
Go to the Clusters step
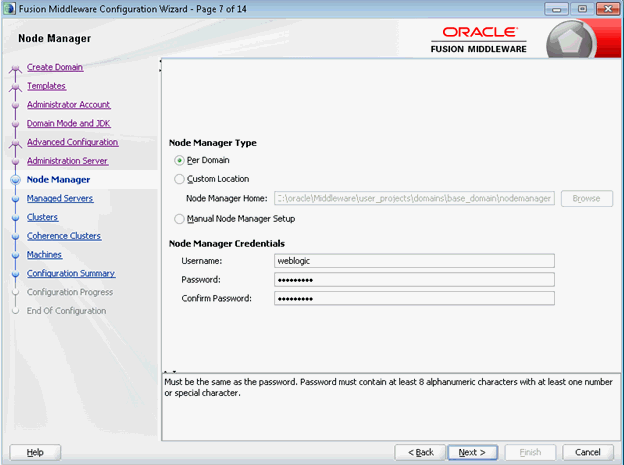click(42, 217)
